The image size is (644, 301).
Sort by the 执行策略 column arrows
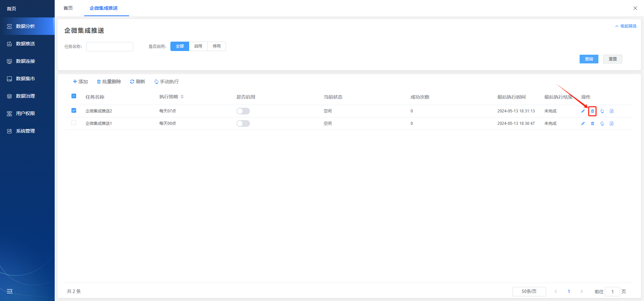point(182,97)
